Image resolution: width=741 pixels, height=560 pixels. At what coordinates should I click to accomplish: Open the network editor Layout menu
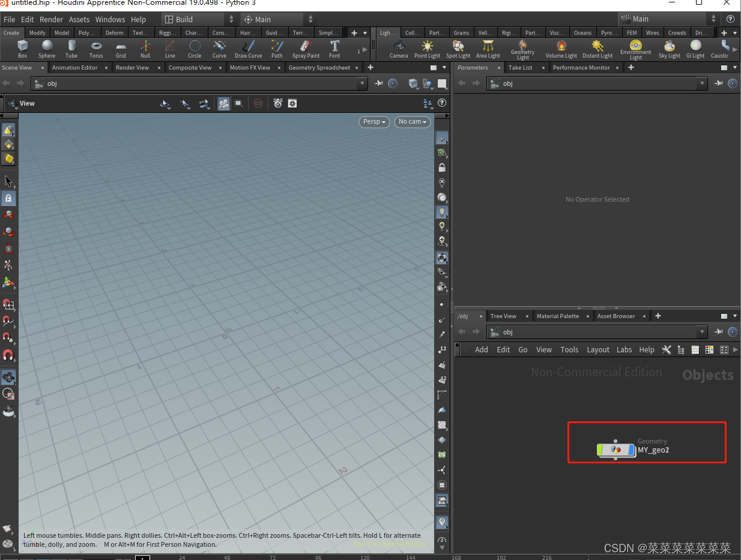(598, 350)
